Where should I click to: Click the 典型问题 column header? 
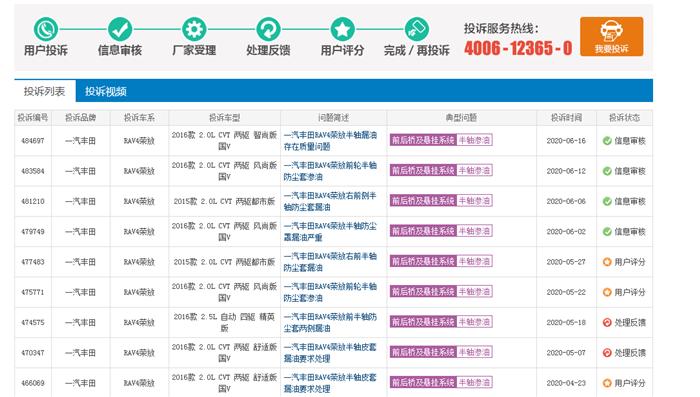pyautogui.click(x=461, y=118)
